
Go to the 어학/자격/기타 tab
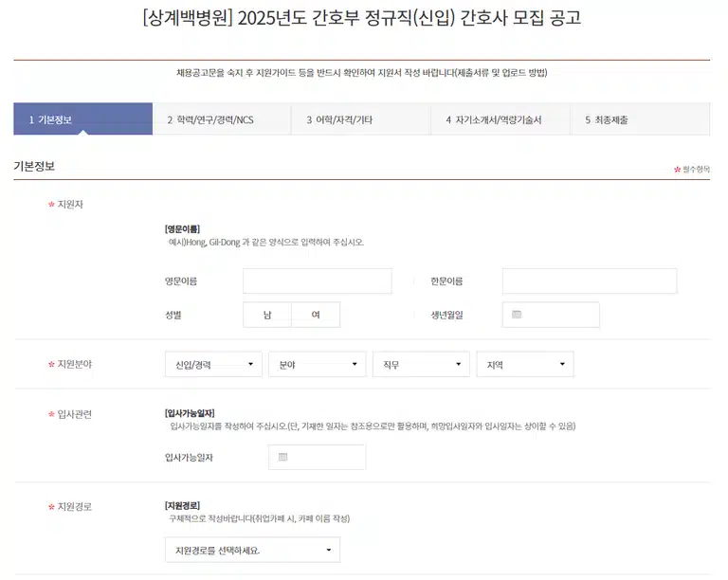point(361,119)
